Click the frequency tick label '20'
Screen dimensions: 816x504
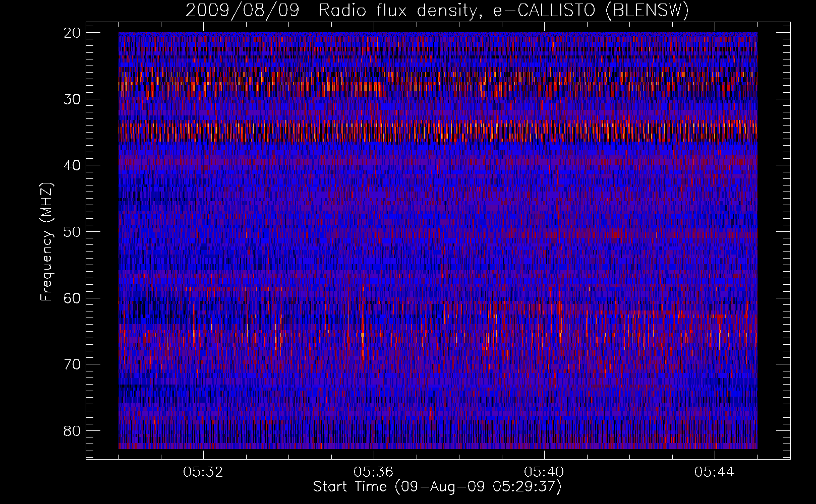click(x=72, y=33)
